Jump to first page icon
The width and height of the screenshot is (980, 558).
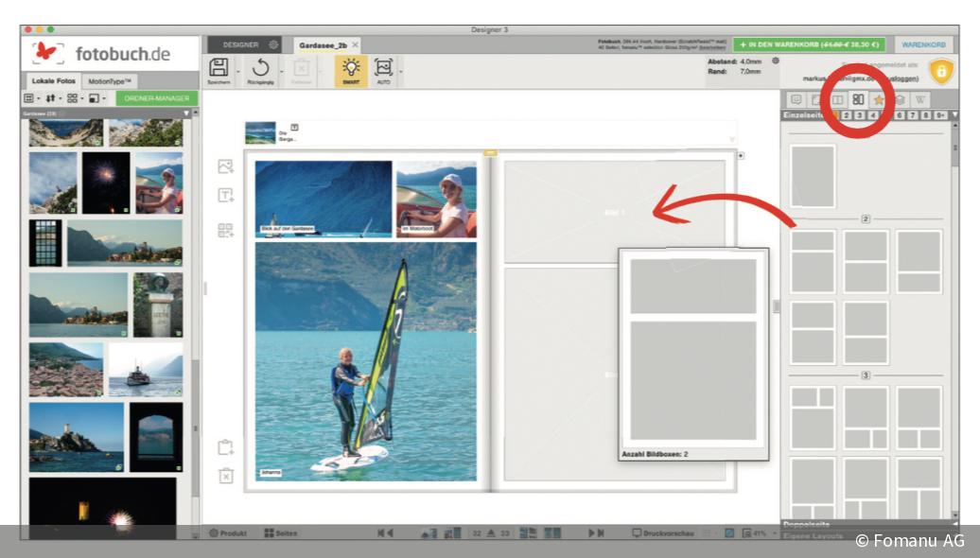pyautogui.click(x=380, y=533)
